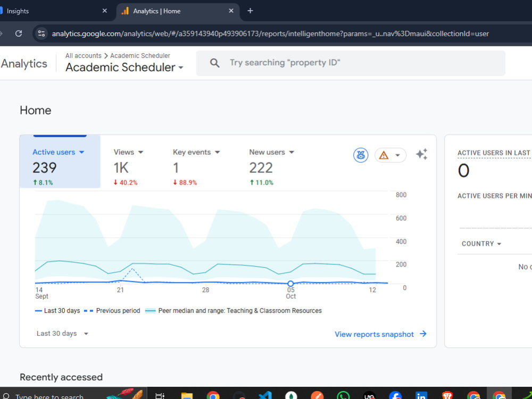Open the Last 30 days date range dropdown
The height and width of the screenshot is (399, 532).
[x=62, y=334]
